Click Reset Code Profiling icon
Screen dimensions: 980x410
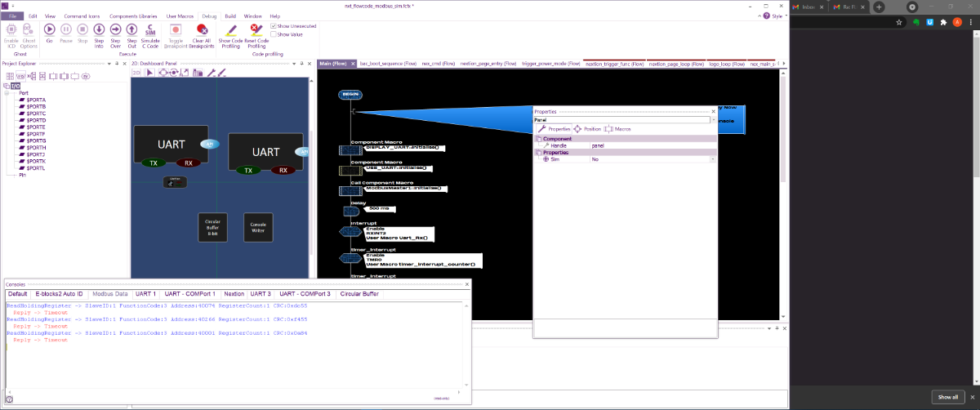coord(257,35)
